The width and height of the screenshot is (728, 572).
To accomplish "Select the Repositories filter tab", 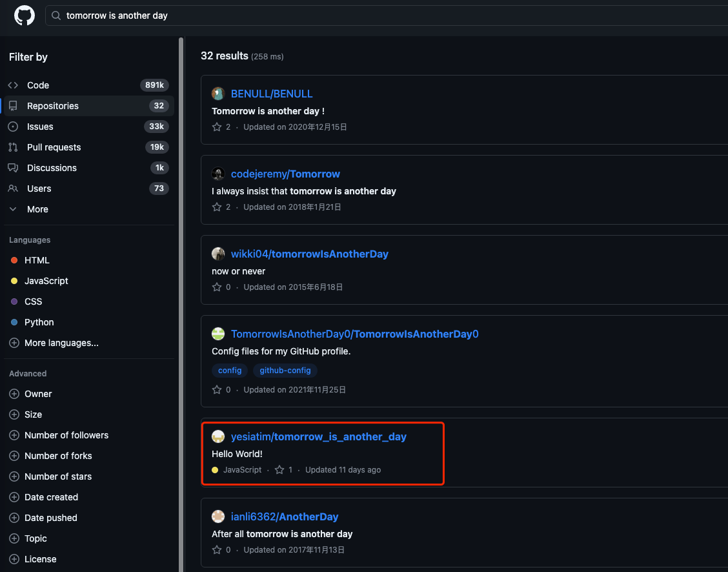I will pyautogui.click(x=53, y=106).
